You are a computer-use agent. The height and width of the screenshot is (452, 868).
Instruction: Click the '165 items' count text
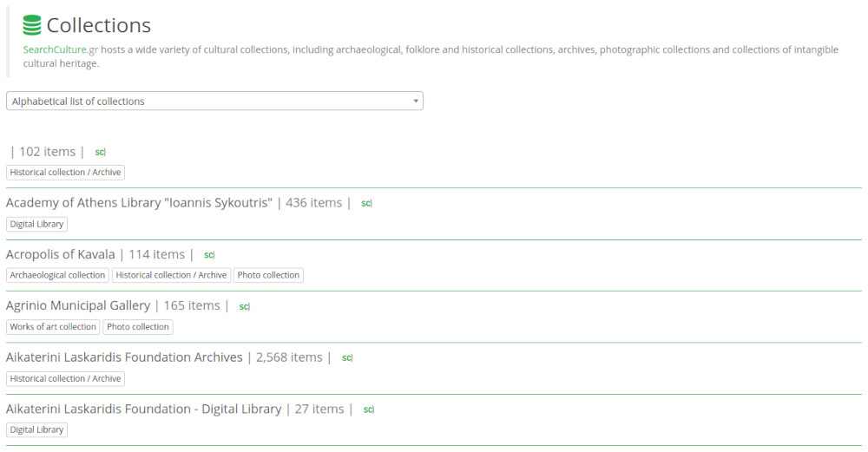(192, 306)
